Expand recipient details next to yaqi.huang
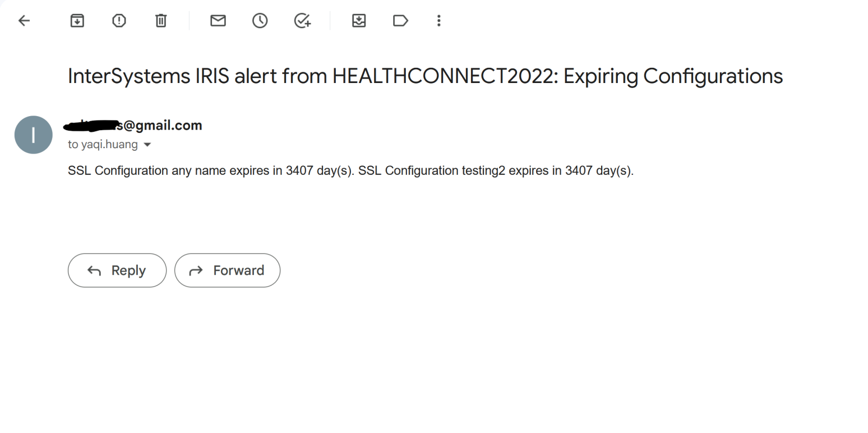Image resolution: width=868 pixels, height=433 pixels. click(148, 145)
